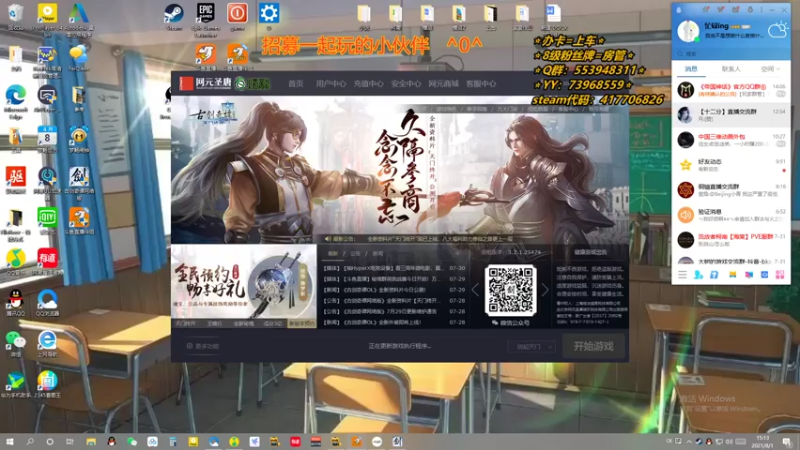Switch to the 消息 tab in QQ
Image resolution: width=800 pixels, height=450 pixels.
(x=691, y=69)
